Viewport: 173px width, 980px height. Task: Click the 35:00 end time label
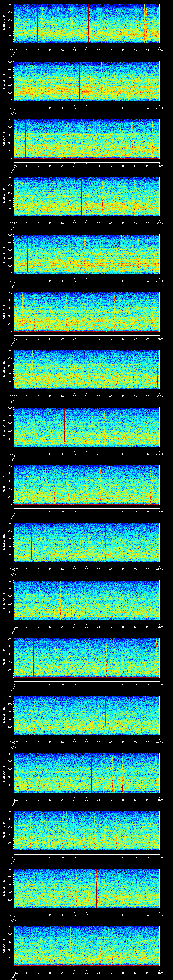click(160, 223)
